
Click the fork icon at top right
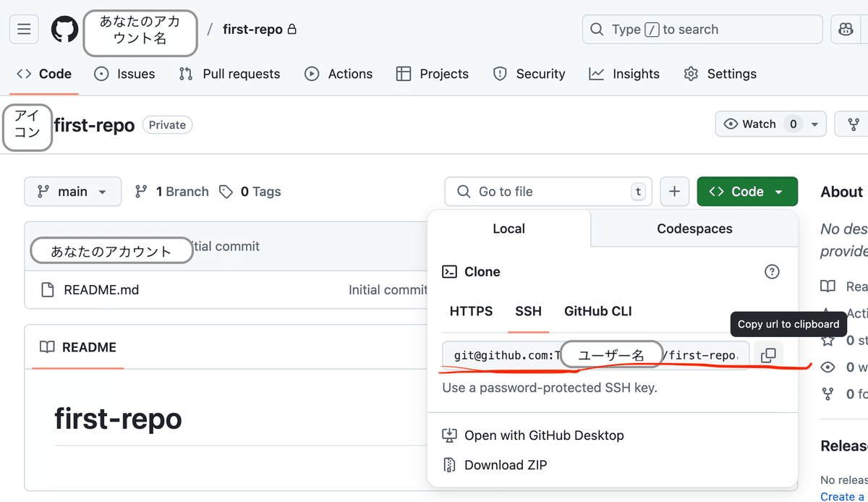[854, 124]
